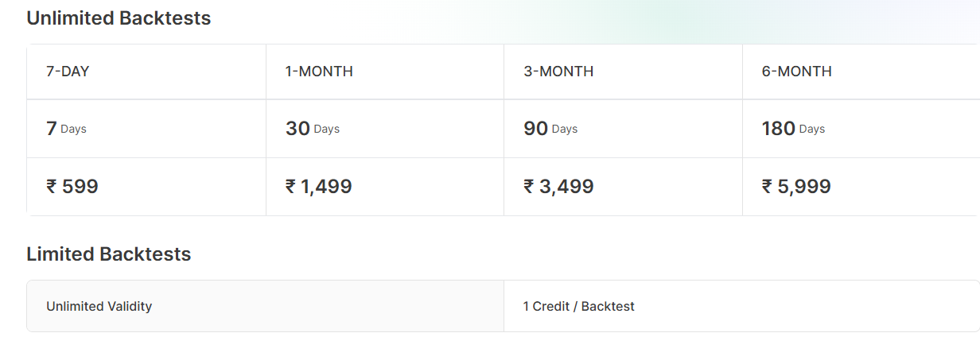The image size is (980, 360).
Task: Click the rupee symbol beside 599
Action: coord(52,187)
